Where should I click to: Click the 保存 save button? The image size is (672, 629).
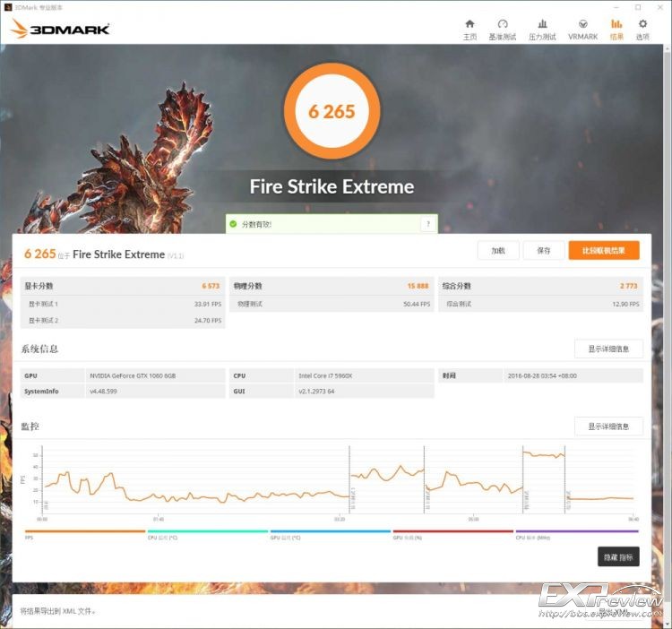(544, 250)
